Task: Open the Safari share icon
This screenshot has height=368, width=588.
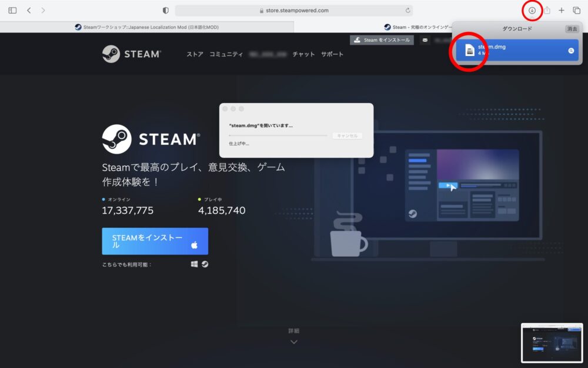Action: [x=547, y=11]
